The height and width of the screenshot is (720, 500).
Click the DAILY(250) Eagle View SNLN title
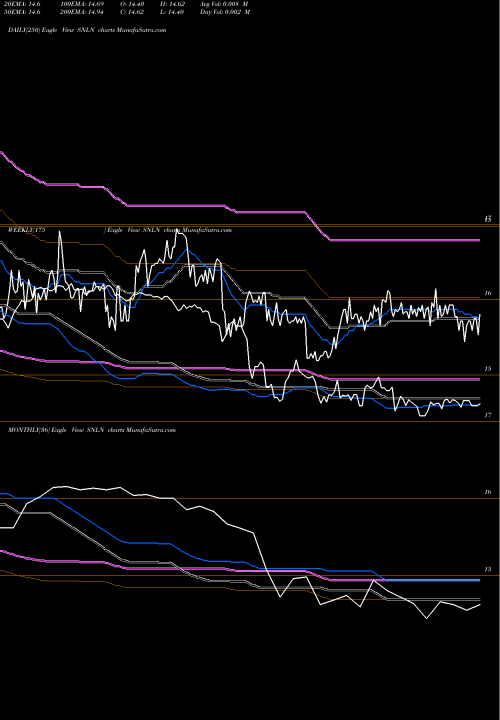(87, 30)
